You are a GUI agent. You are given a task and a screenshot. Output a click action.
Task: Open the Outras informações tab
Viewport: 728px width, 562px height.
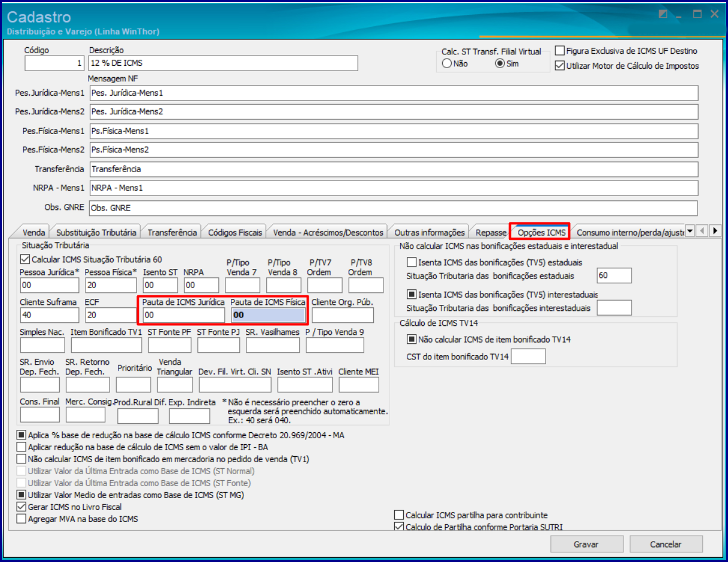click(429, 232)
